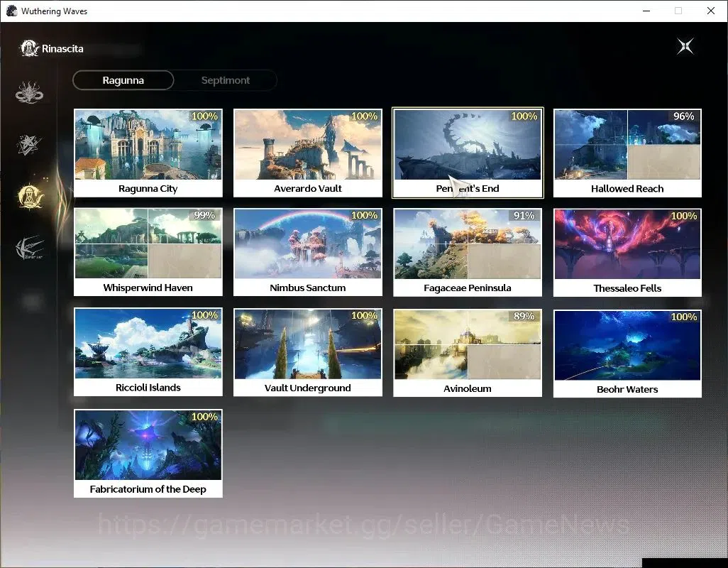Minimize the Wuthering Waves window
The height and width of the screenshot is (568, 728).
[x=646, y=11]
